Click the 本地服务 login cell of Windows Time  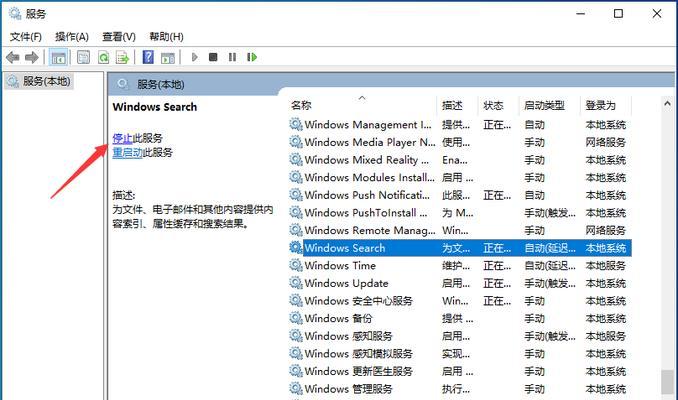coord(605,266)
